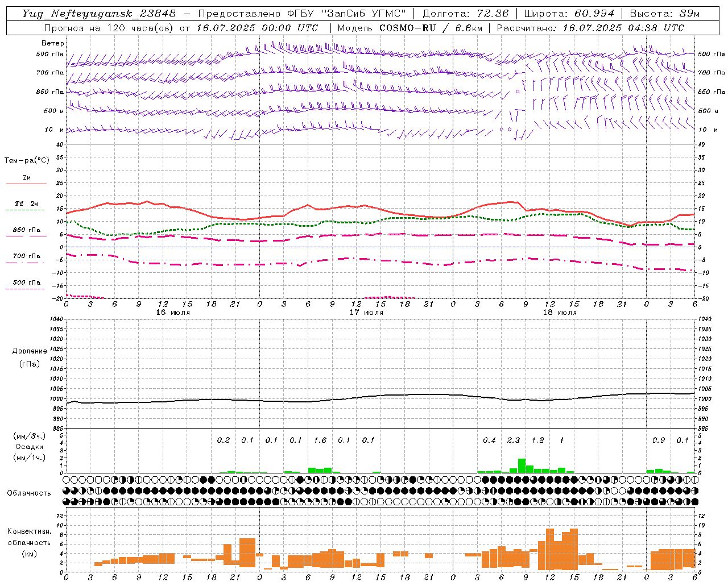Select the Прогноз на 120 часа(ов) text
Image resolution: width=728 pixels, height=582 pixels.
110,28
